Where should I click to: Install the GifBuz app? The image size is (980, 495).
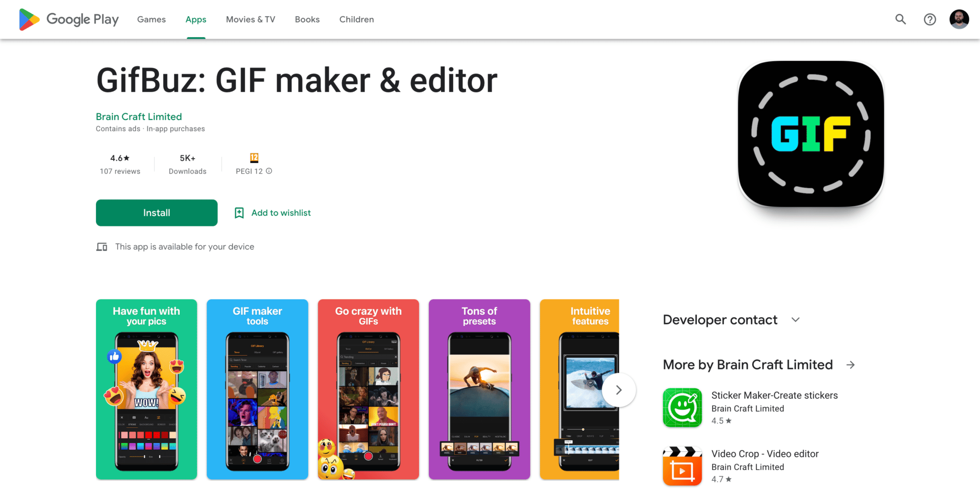tap(157, 213)
